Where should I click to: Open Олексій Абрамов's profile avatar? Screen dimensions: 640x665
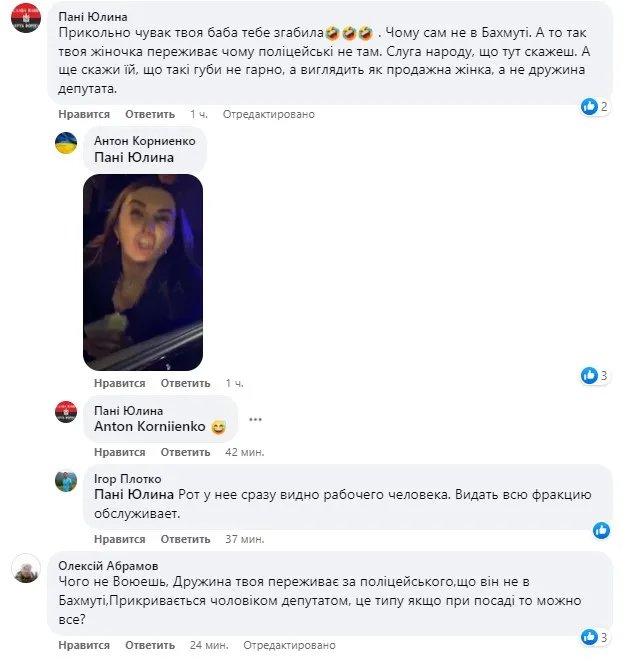(x=25, y=569)
